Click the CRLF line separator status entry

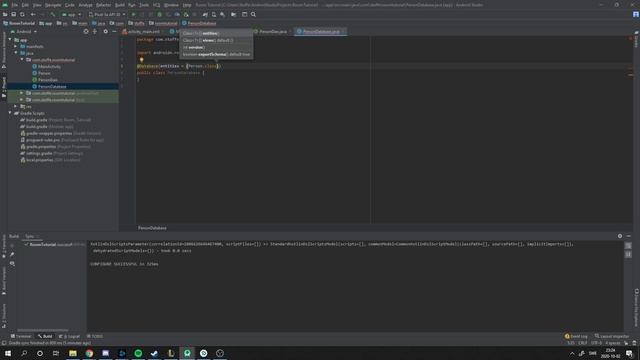point(583,343)
